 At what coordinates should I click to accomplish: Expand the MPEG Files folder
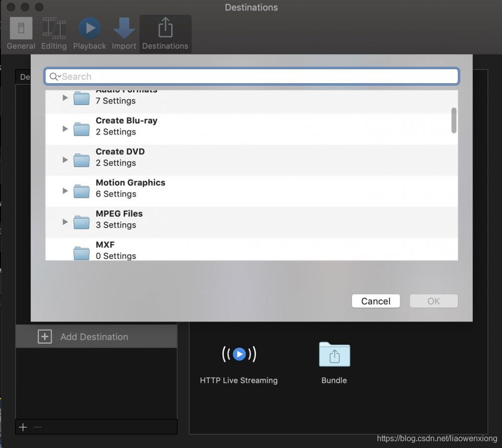tap(65, 222)
